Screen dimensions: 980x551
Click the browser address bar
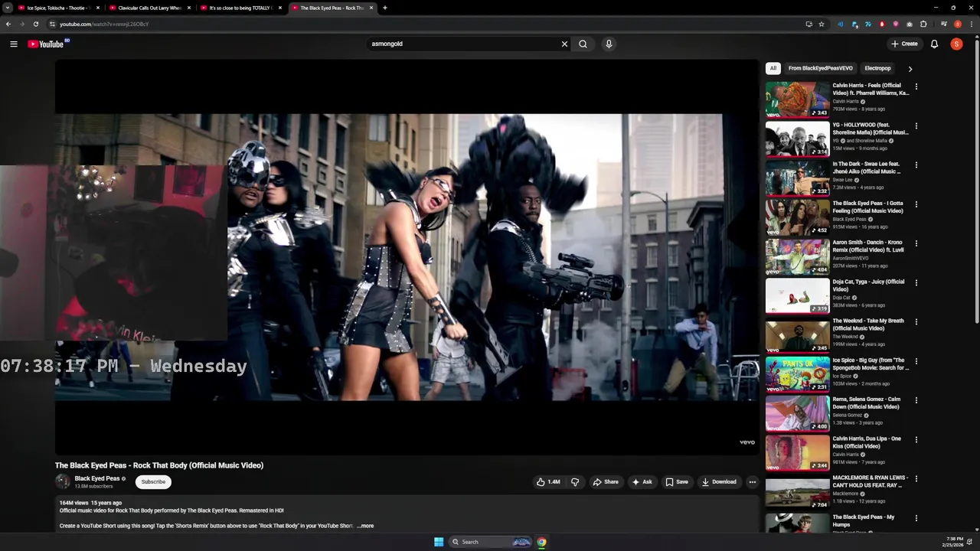[429, 24]
